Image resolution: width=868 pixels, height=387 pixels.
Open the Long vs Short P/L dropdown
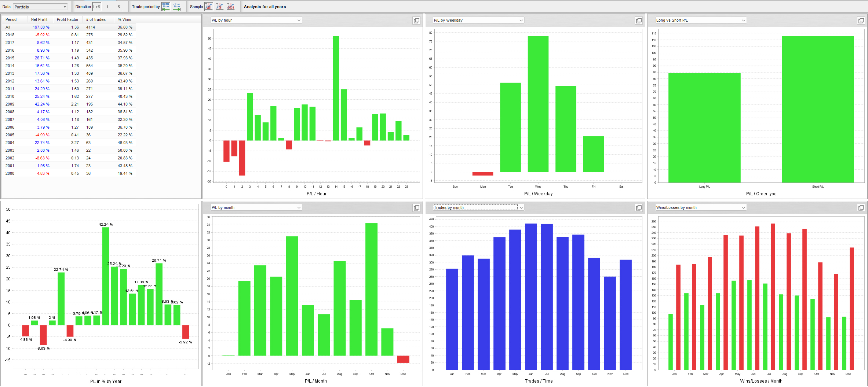pyautogui.click(x=701, y=20)
